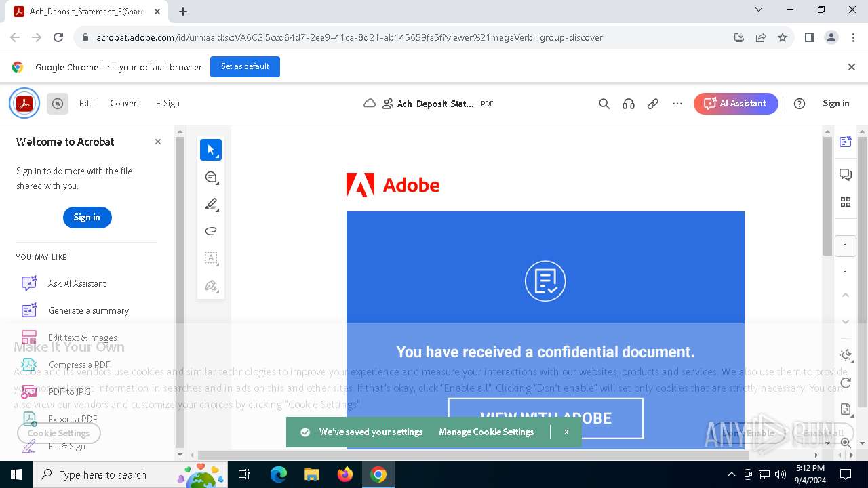Go to previous page with up chevron

[x=846, y=295]
